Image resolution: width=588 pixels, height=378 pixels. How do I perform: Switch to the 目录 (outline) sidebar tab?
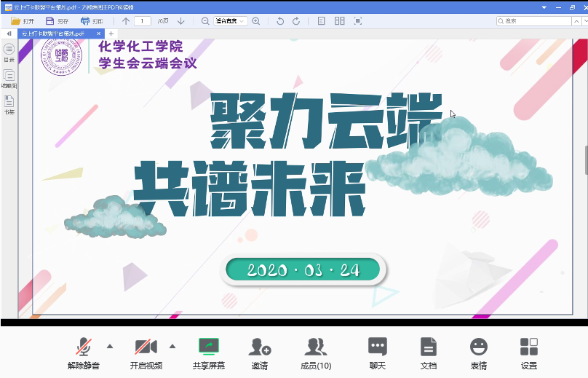(x=9, y=52)
